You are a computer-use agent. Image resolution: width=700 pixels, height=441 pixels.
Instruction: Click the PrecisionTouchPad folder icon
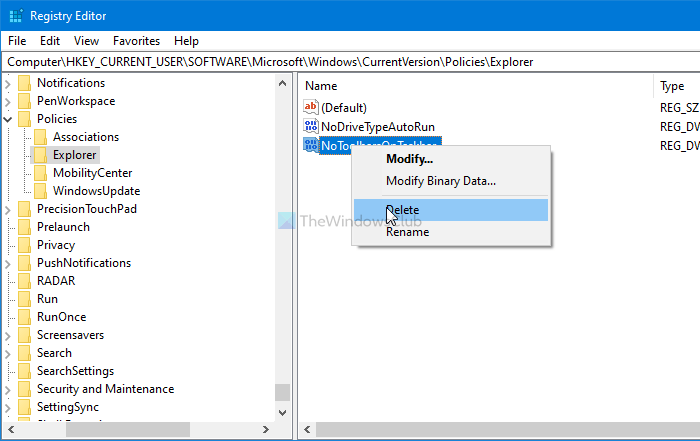click(x=25, y=209)
